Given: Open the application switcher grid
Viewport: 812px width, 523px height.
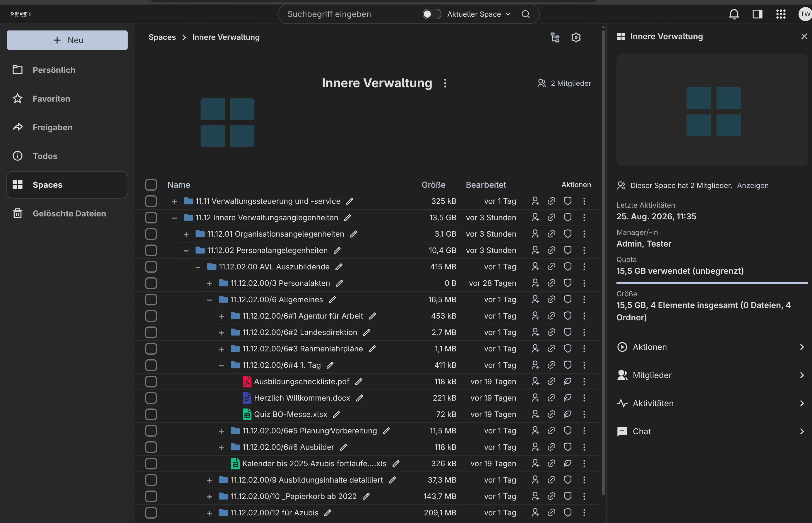Looking at the screenshot, I should 781,14.
